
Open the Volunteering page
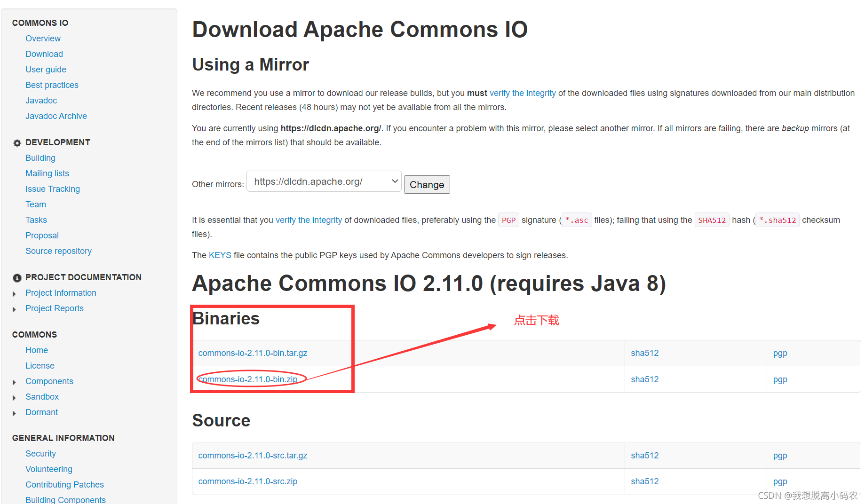point(49,469)
